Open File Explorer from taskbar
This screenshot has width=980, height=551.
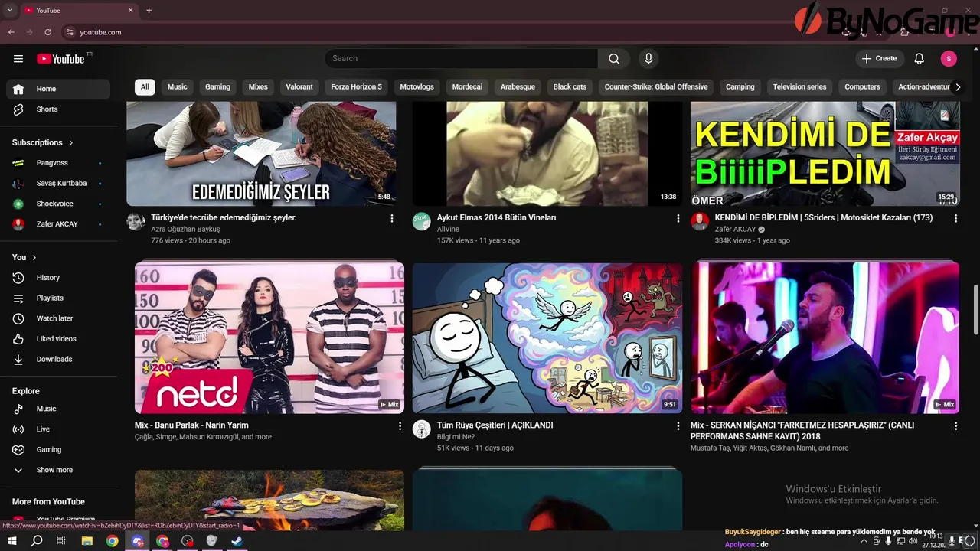tap(87, 541)
